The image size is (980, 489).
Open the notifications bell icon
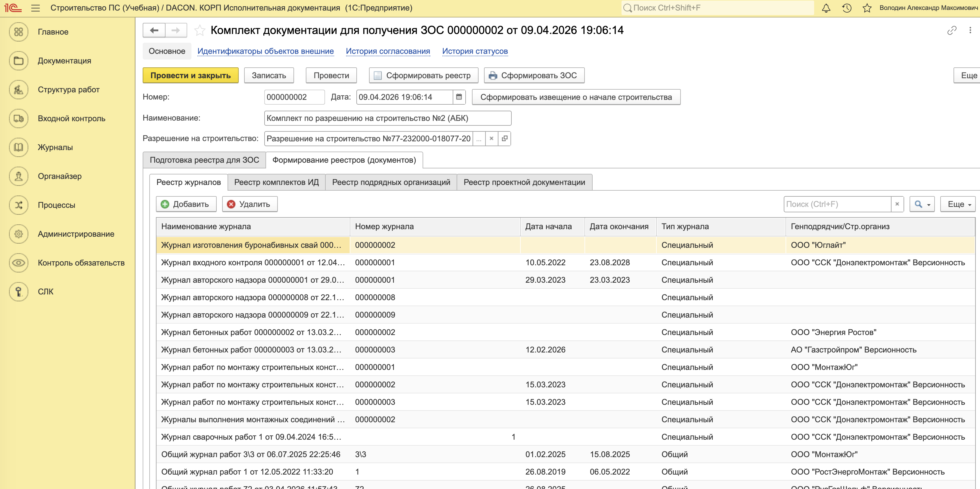[826, 8]
